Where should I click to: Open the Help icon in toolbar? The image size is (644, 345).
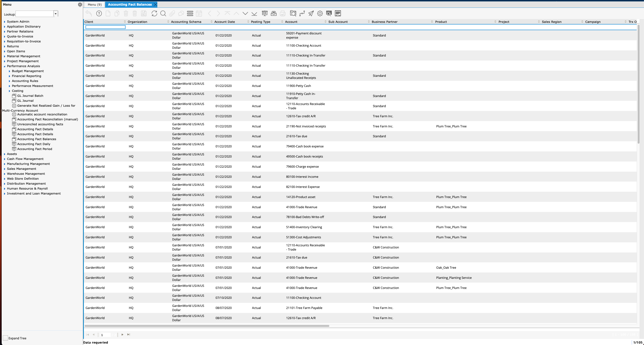pos(99,13)
